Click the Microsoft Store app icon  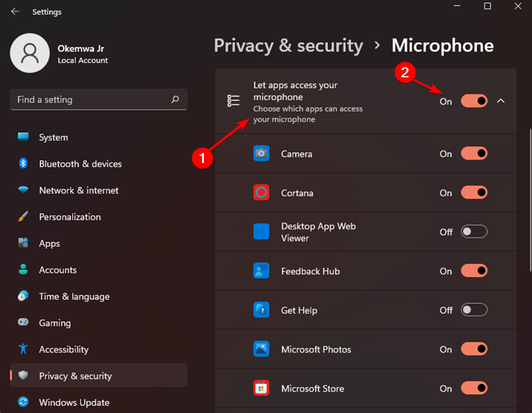pos(261,388)
